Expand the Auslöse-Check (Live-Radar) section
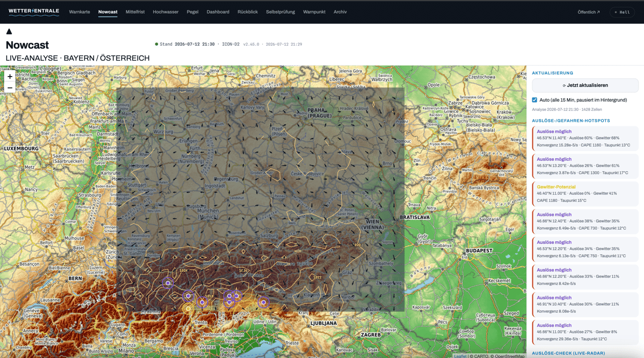 [x=569, y=353]
